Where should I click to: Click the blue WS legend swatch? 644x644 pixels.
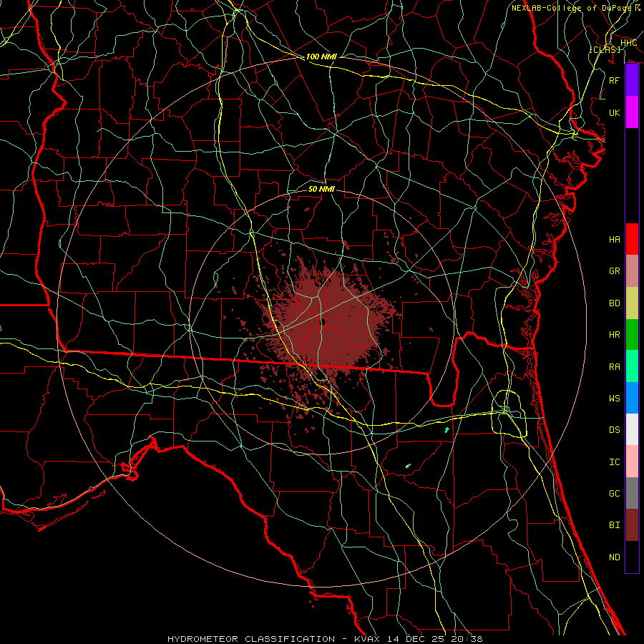[632, 398]
